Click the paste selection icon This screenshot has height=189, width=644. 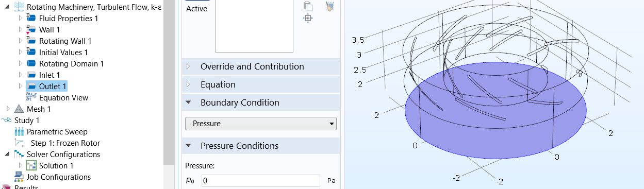point(308,6)
